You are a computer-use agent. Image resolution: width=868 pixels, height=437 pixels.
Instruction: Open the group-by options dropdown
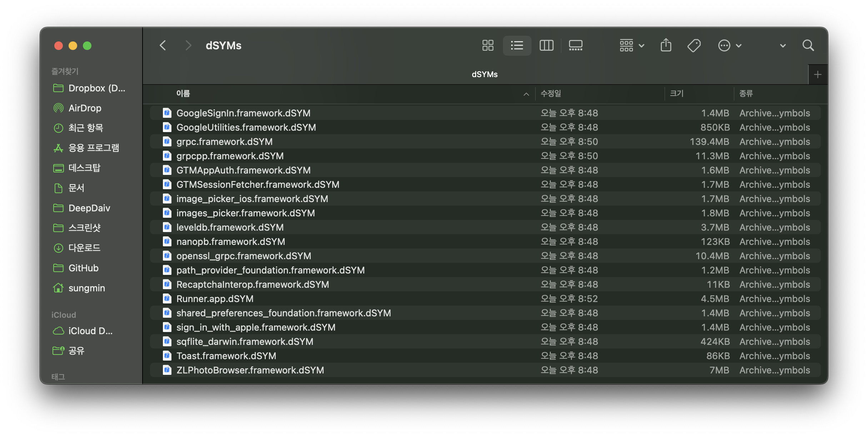click(632, 45)
